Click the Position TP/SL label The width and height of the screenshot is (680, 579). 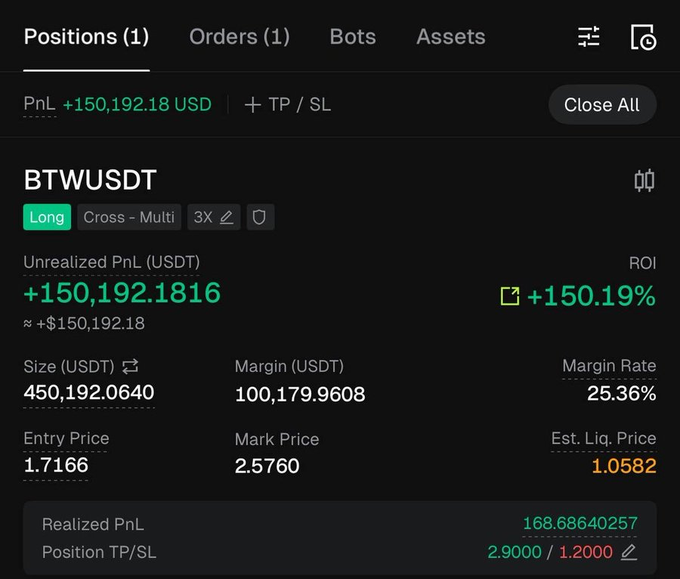click(99, 553)
